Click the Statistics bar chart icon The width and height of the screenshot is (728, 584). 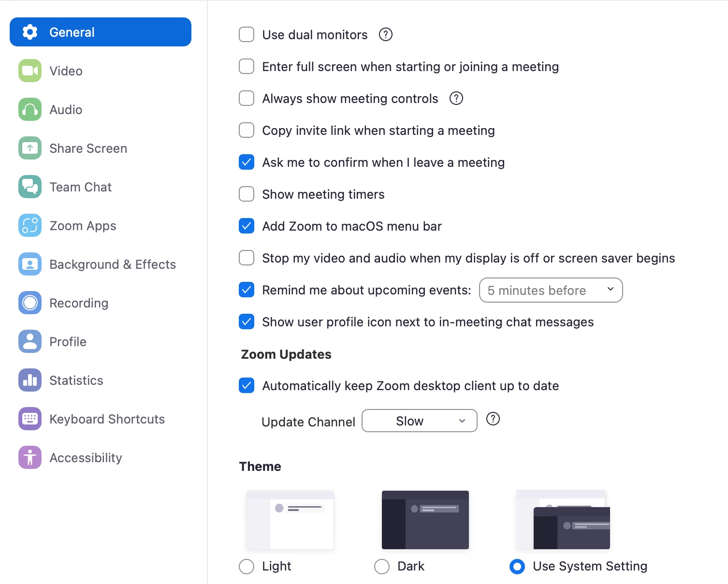point(30,380)
